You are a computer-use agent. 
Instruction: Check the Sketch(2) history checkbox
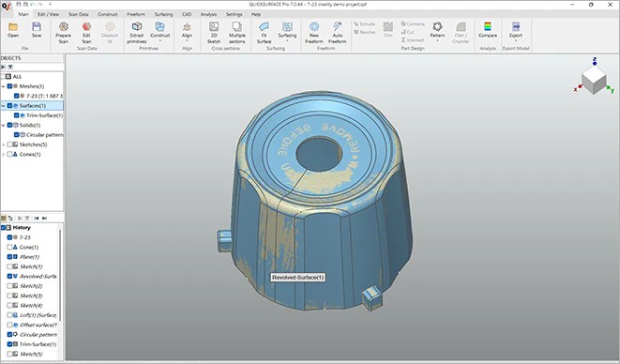click(10, 286)
